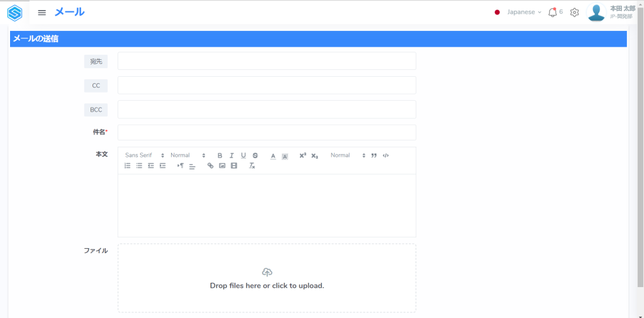Insert an image into the message body
Viewport: 644px width, 318px height.
[x=222, y=166]
